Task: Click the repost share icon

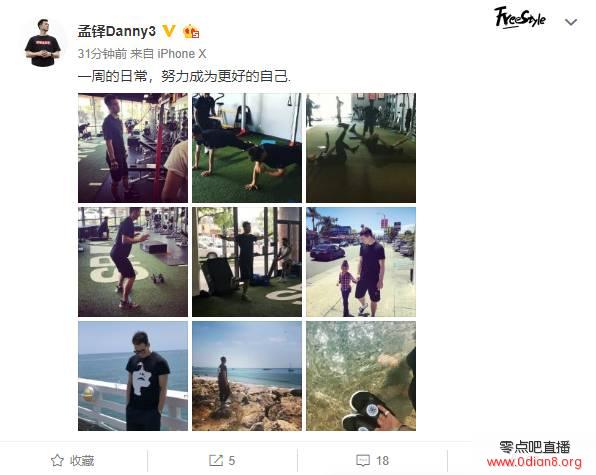Action: tap(216, 461)
